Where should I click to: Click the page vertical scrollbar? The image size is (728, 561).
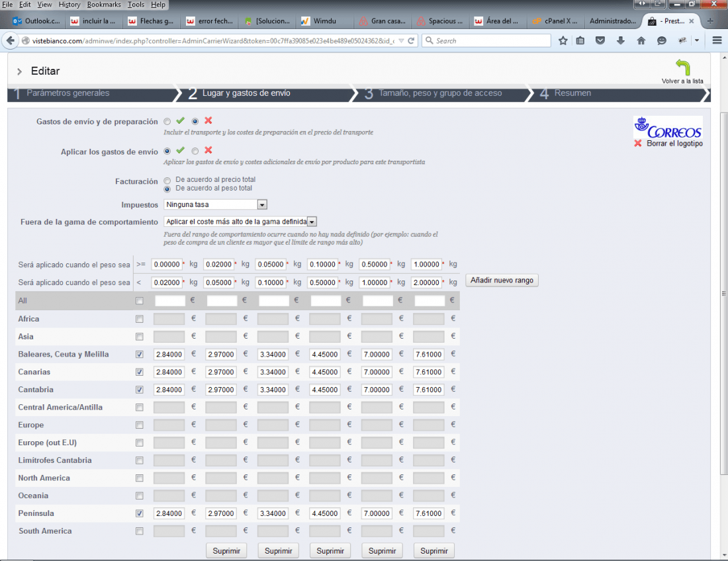tap(724, 292)
